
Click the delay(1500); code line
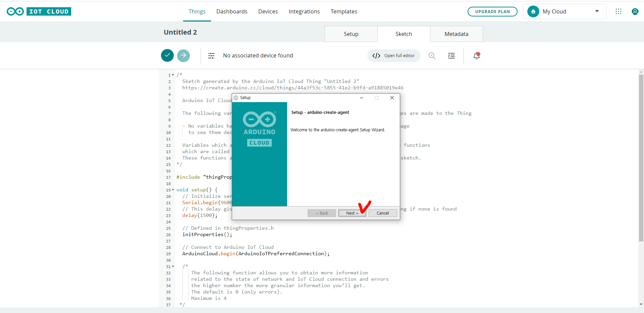(200, 215)
